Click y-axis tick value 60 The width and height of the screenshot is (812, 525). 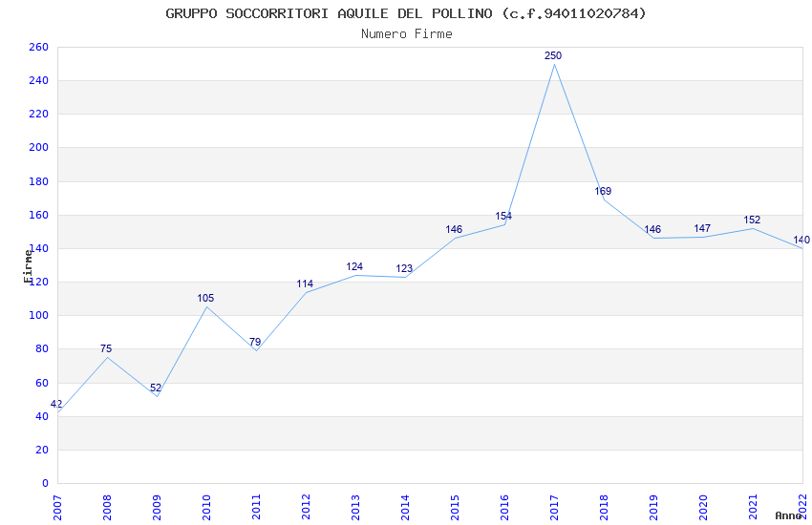(x=42, y=383)
